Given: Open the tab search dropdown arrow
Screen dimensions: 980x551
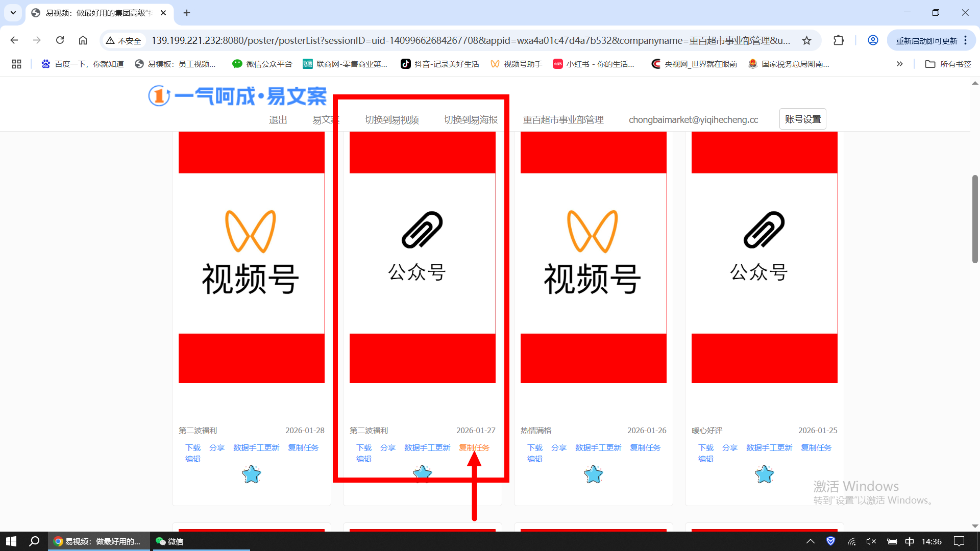Looking at the screenshot, I should [13, 13].
